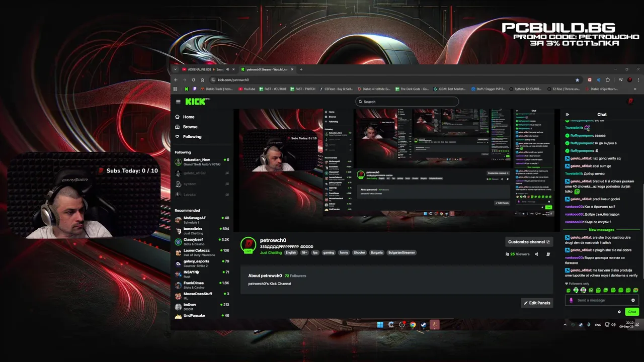The image size is (644, 362).
Task: Click the Just Chatting category link
Action: pos(271,252)
